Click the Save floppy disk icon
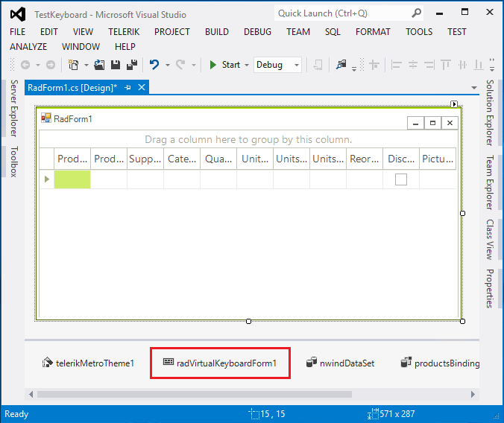The height and width of the screenshot is (423, 504). pos(116,65)
